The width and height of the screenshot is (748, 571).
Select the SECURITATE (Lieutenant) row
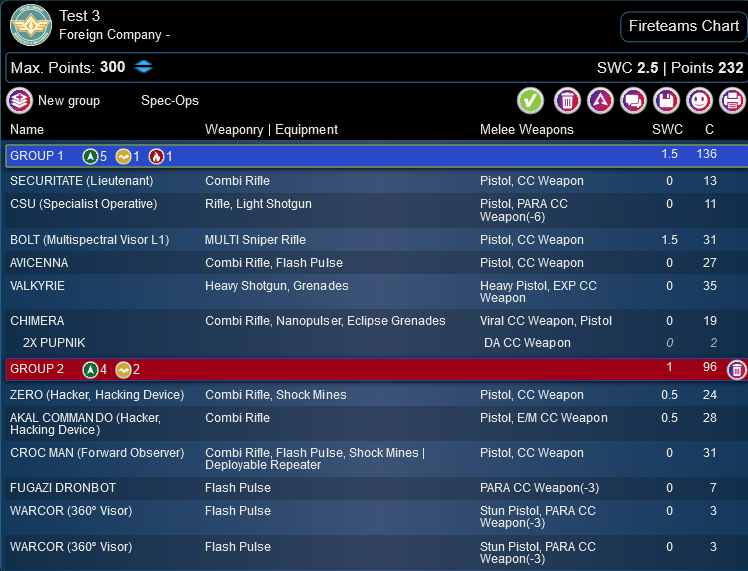[x=374, y=181]
